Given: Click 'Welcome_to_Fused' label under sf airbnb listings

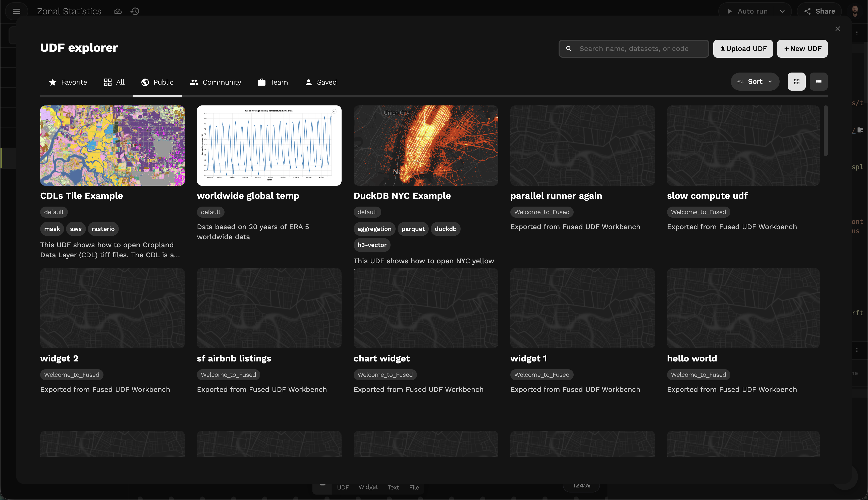Looking at the screenshot, I should [x=229, y=375].
